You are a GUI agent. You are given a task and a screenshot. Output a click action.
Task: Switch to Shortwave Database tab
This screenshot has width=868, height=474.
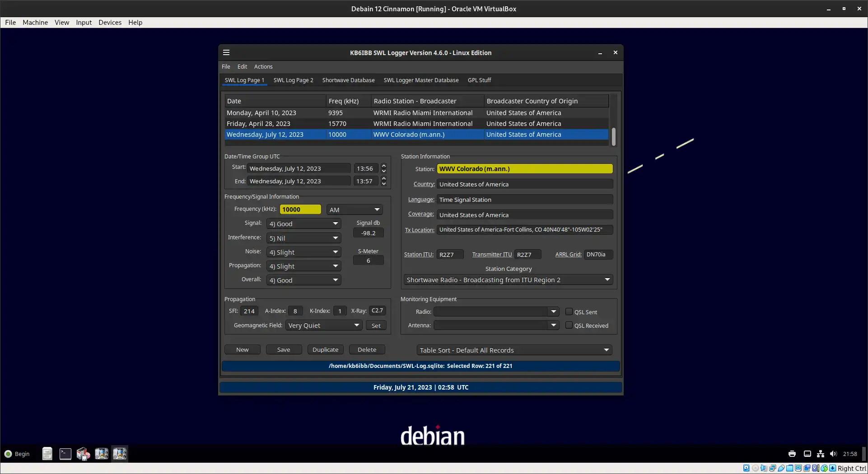tap(348, 80)
